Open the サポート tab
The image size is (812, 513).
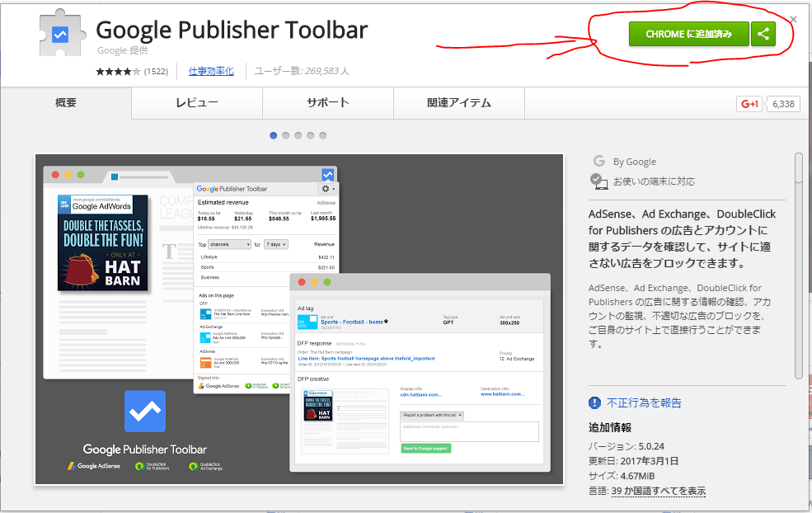[328, 102]
